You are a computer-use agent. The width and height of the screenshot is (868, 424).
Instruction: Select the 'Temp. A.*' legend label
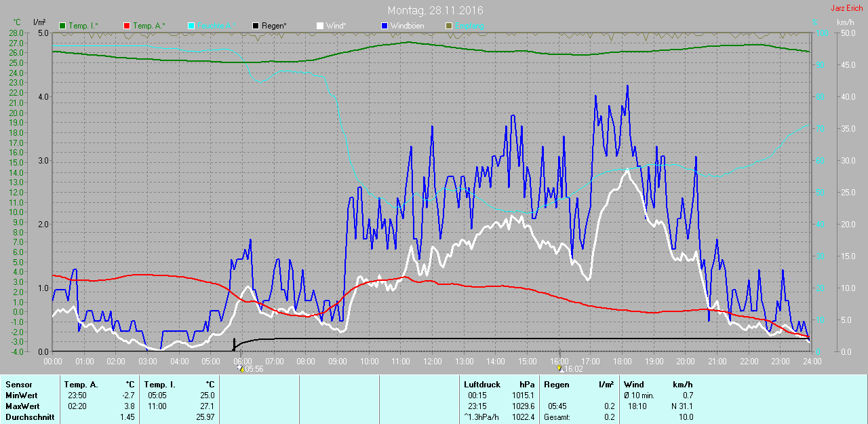coord(148,26)
